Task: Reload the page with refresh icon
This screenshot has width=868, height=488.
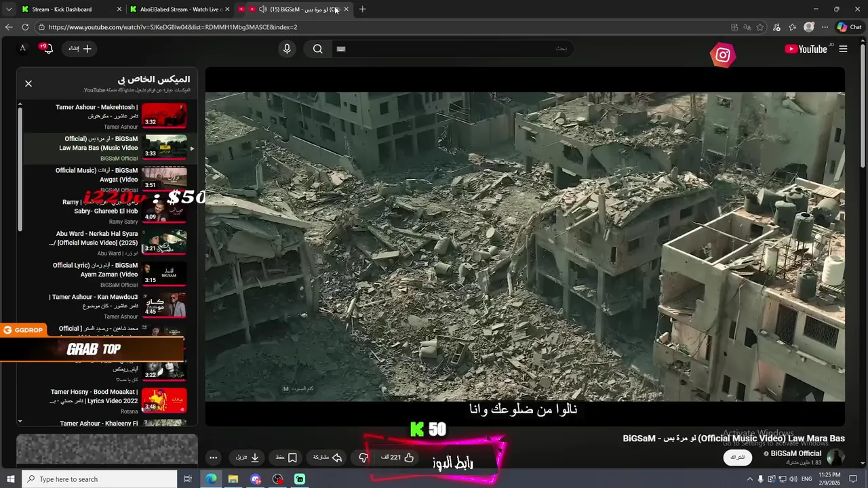Action: (25, 27)
